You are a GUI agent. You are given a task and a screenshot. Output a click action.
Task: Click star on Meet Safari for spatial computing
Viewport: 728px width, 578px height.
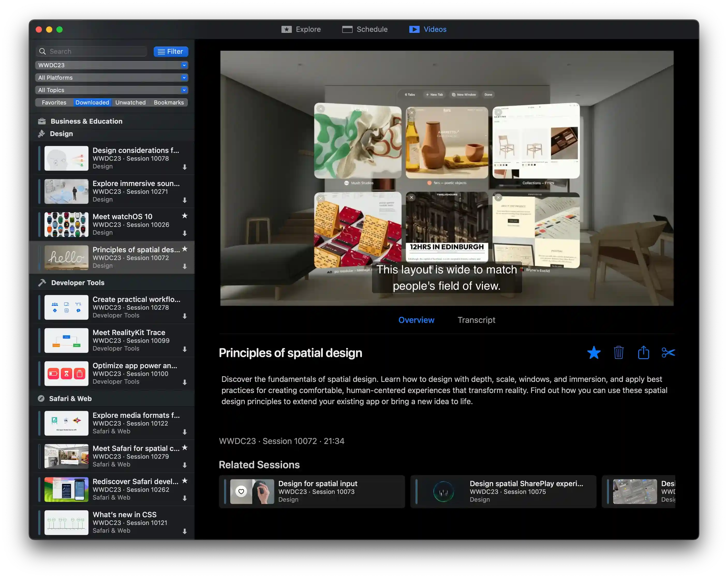[185, 448]
